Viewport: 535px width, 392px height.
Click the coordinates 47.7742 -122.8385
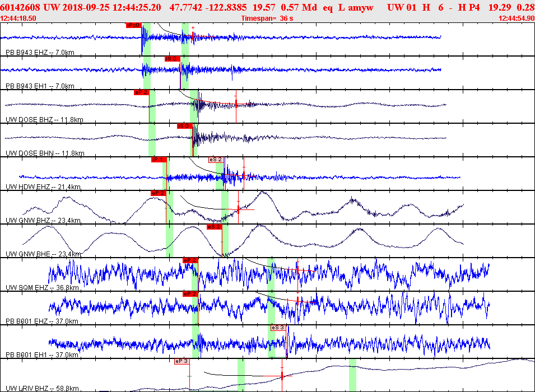(x=208, y=7)
